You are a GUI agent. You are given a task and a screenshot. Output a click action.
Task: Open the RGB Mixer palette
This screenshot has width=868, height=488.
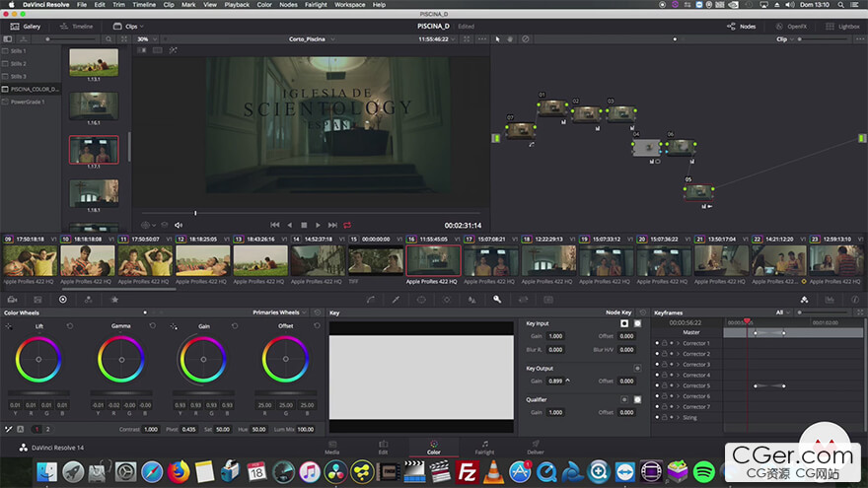click(89, 300)
